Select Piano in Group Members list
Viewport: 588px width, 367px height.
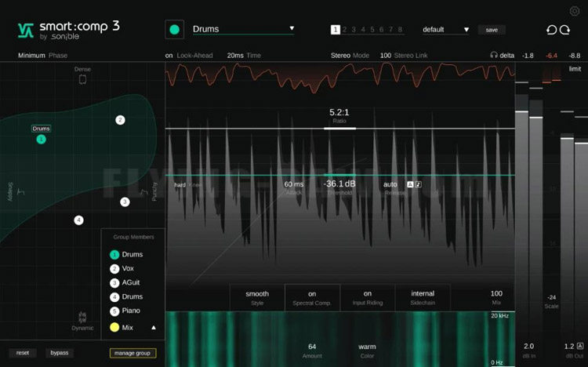125,311
